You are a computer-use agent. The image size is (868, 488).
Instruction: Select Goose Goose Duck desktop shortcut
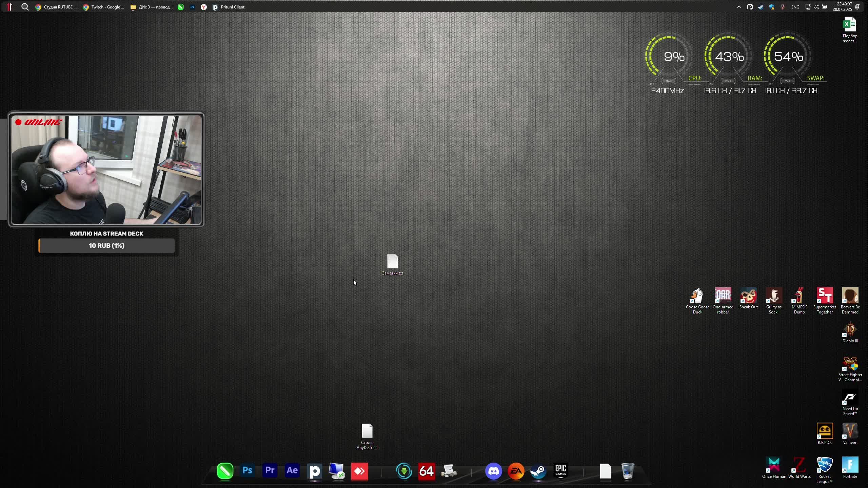697,300
